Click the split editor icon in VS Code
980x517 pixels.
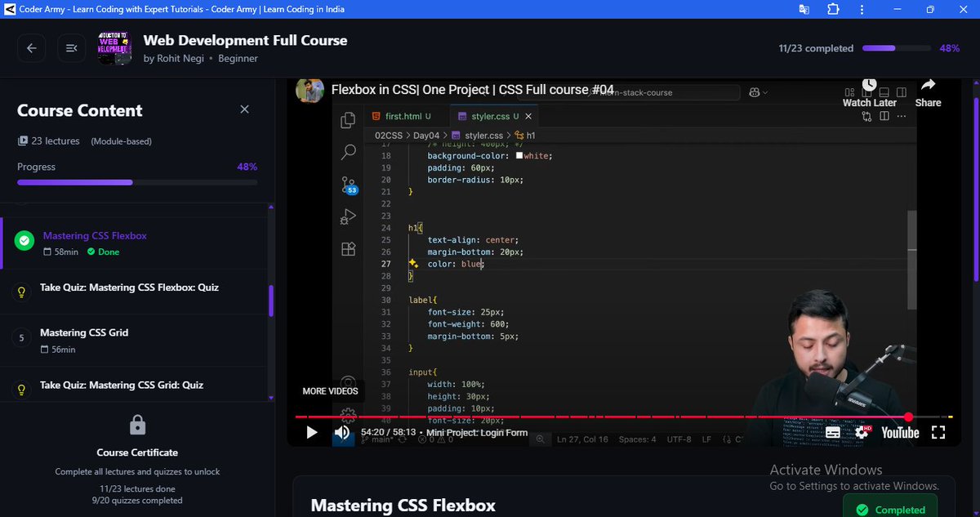click(884, 117)
